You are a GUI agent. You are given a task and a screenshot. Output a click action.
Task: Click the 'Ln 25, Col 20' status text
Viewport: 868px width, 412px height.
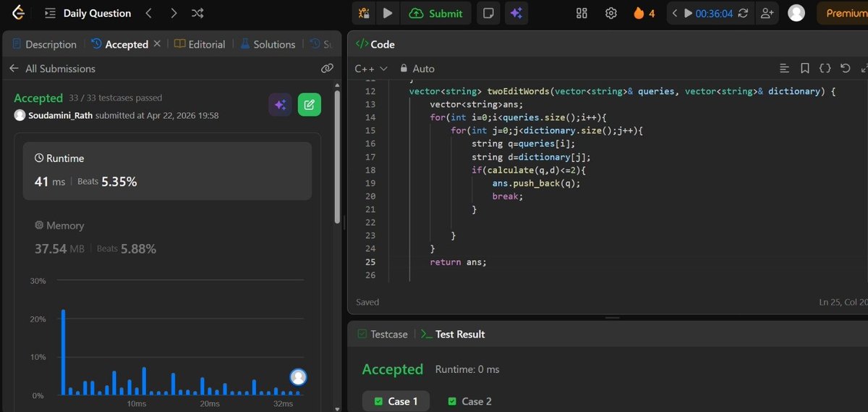point(843,302)
